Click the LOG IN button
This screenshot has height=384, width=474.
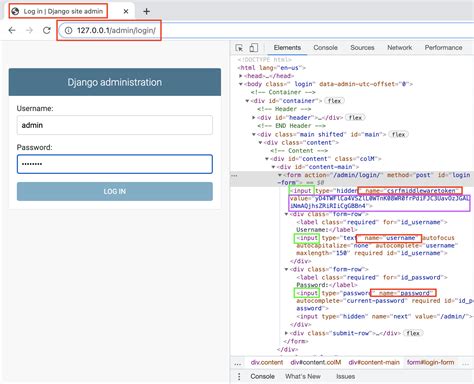115,191
